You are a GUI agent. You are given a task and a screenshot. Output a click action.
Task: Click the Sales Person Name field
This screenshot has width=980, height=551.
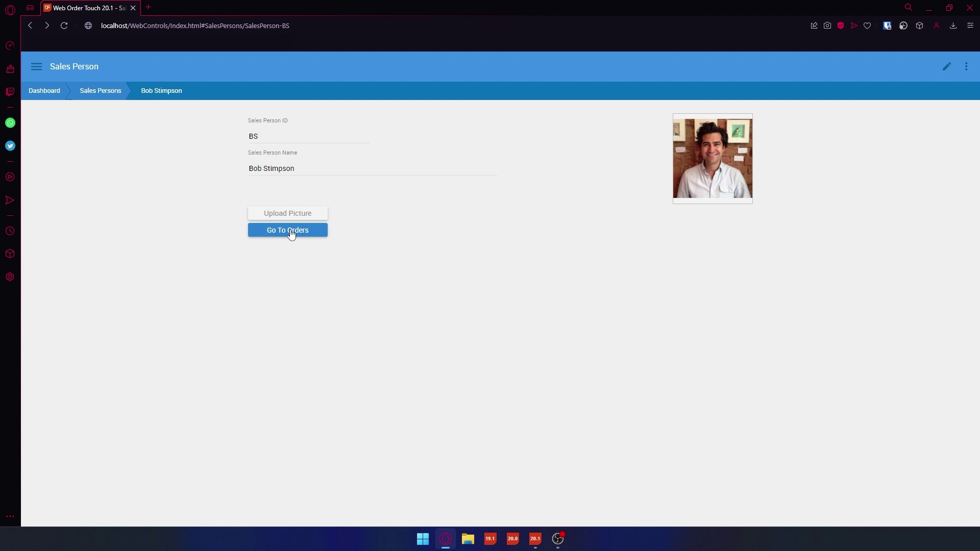click(372, 168)
